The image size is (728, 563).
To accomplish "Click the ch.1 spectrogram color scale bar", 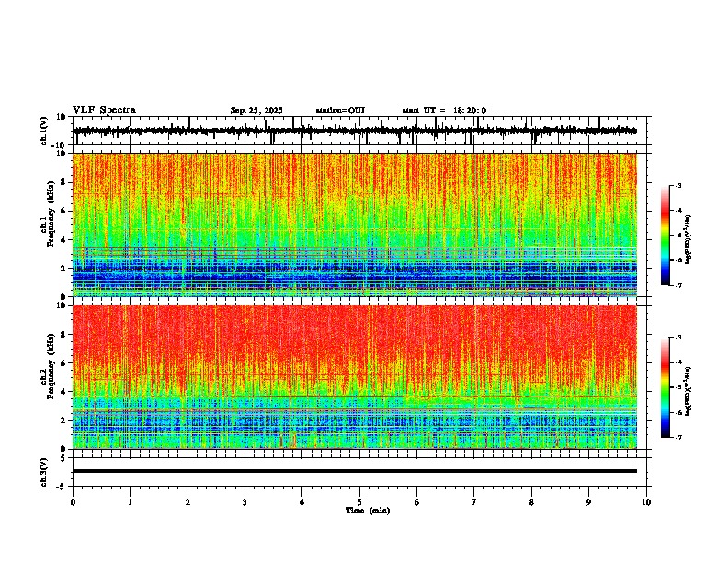I will pyautogui.click(x=665, y=236).
